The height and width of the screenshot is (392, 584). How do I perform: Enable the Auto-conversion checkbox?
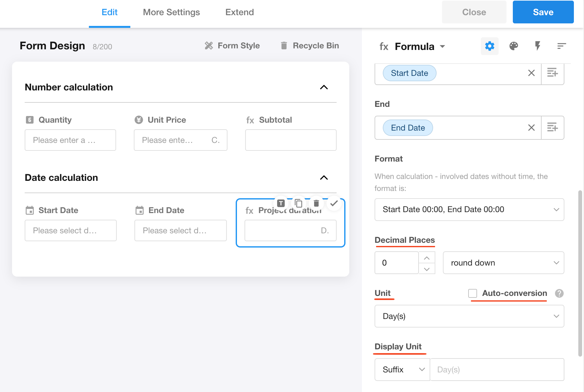click(473, 293)
